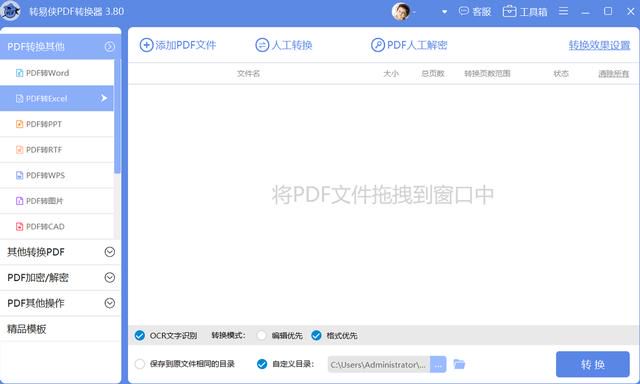Open the output folder icon
Screen dimensions: 640x384
[459, 364]
